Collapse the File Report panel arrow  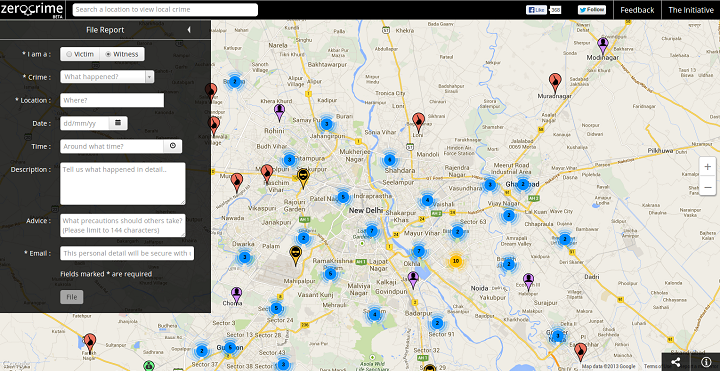189,30
